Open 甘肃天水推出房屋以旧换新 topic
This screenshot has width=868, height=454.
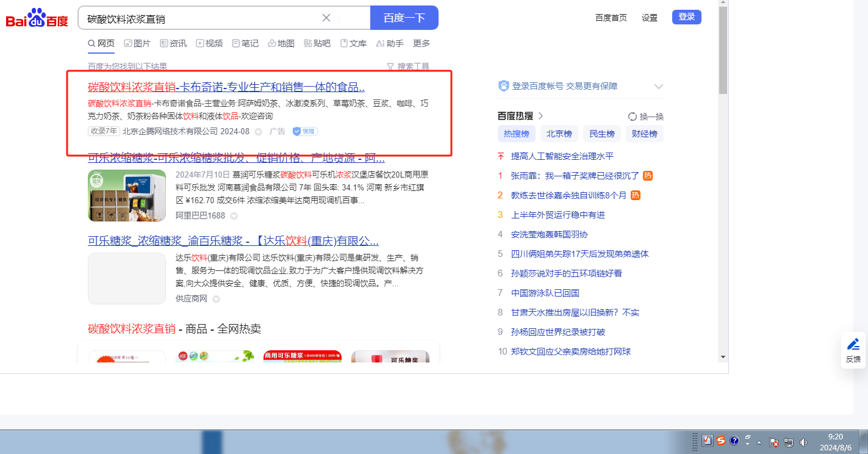[x=575, y=312]
